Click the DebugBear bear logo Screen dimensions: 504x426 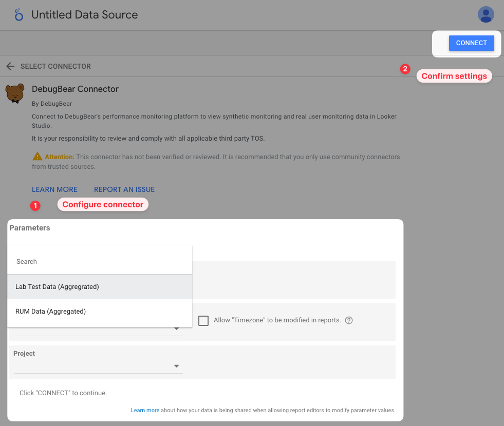[x=15, y=93]
